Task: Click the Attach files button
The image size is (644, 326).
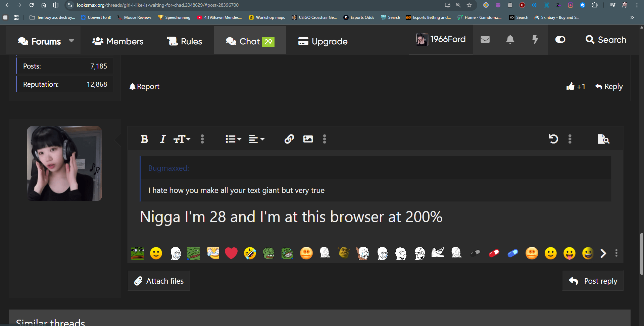Action: pos(159,281)
